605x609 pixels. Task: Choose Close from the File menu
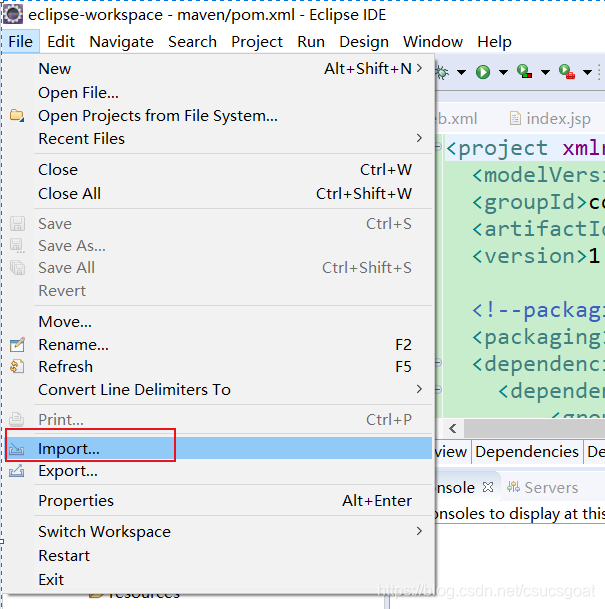[x=219, y=170]
